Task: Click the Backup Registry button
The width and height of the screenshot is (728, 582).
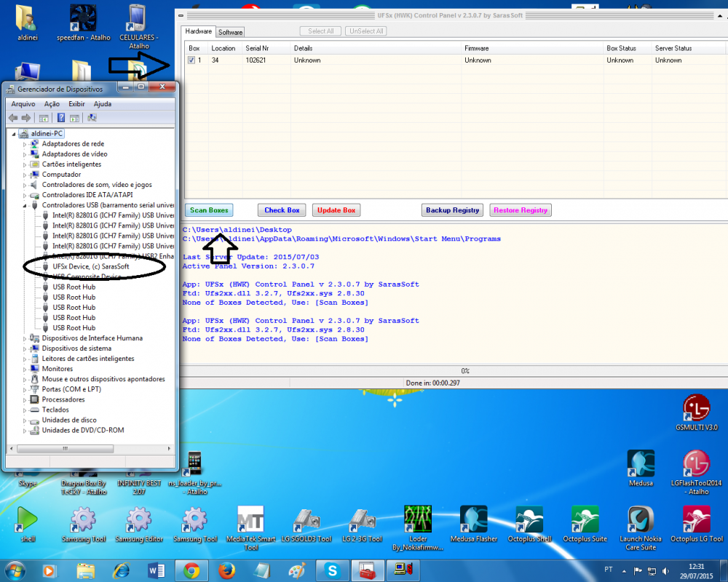Action: pyautogui.click(x=452, y=210)
